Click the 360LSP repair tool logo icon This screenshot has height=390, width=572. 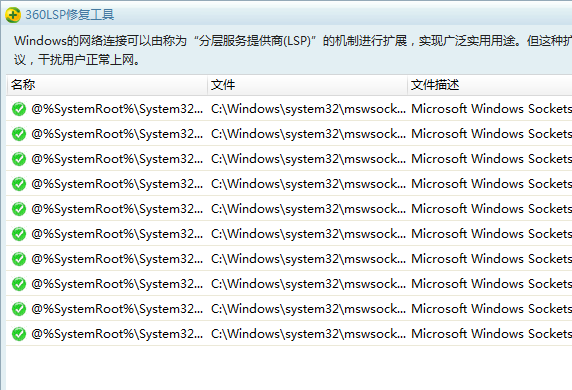click(x=13, y=15)
